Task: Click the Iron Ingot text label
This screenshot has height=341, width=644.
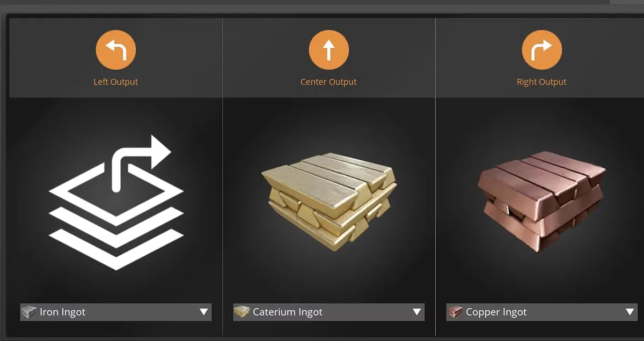Action: pyautogui.click(x=63, y=312)
